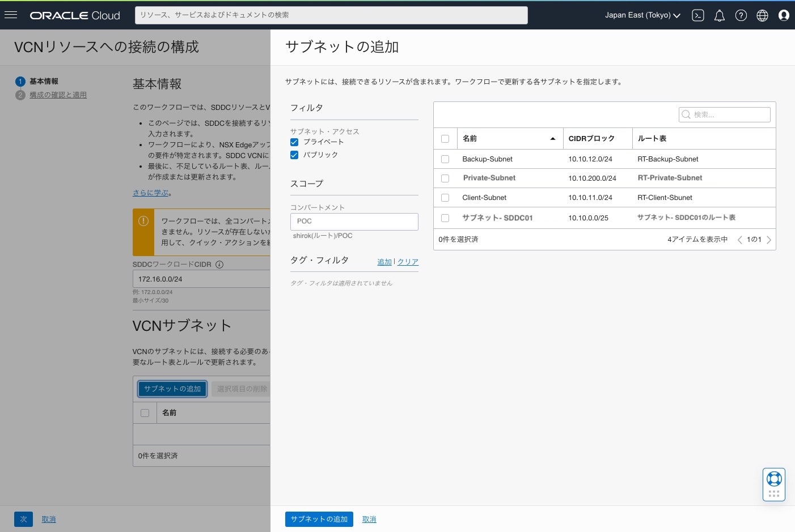795x532 pixels.
Task: Open the navigation hamburger menu
Action: 11,15
